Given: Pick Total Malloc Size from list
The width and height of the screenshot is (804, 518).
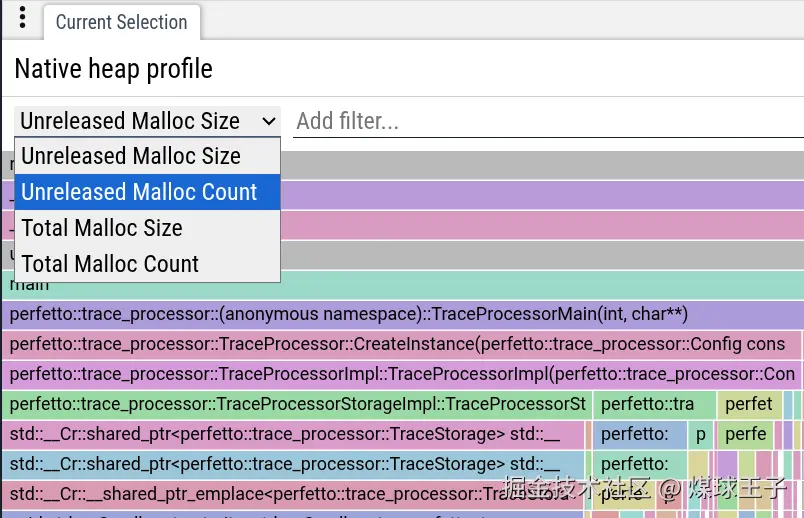Looking at the screenshot, I should [x=148, y=228].
